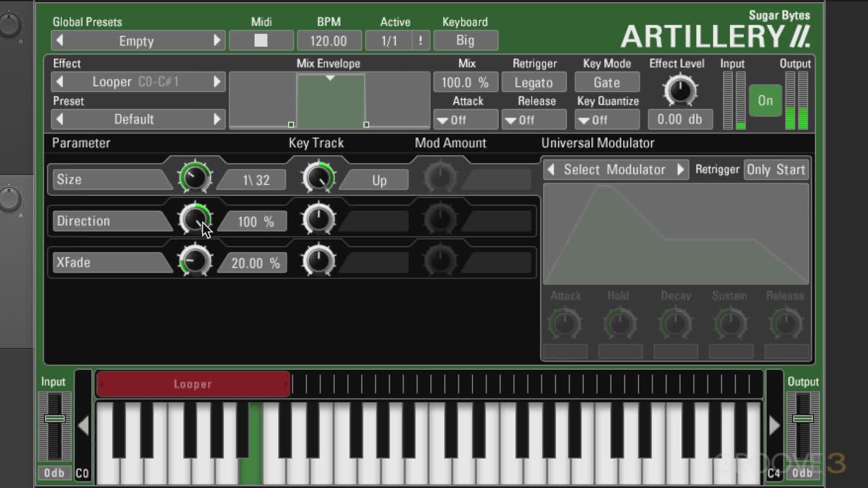Open the Key Quantize Off dropdown
The image size is (868, 488).
[607, 120]
